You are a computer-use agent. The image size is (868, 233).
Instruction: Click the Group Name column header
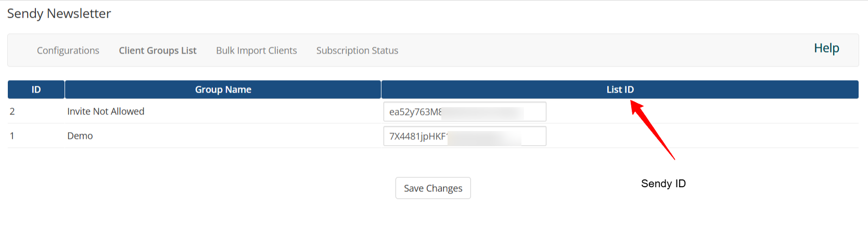coord(223,89)
